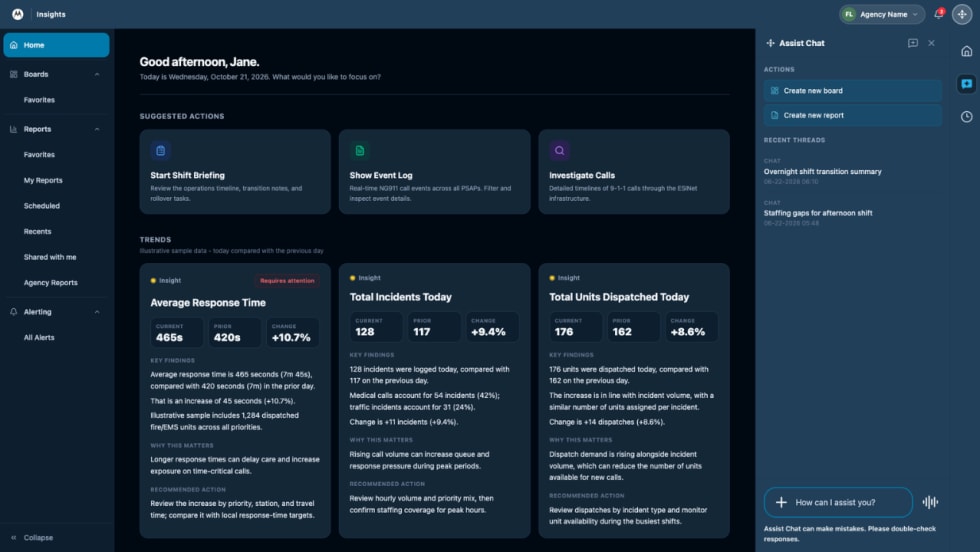Focus the How can I assist you field
This screenshot has height=552, width=980.
[838, 502]
